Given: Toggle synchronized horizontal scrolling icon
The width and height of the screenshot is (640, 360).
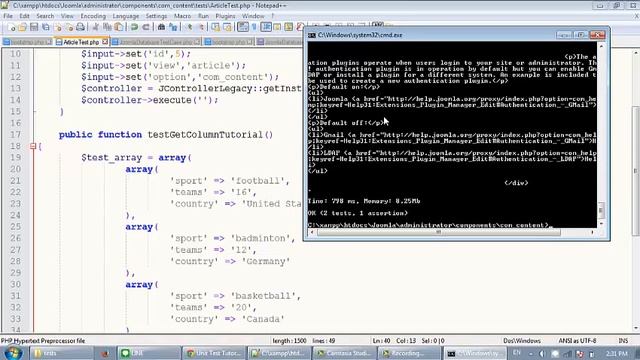Looking at the screenshot, I should click(x=227, y=27).
